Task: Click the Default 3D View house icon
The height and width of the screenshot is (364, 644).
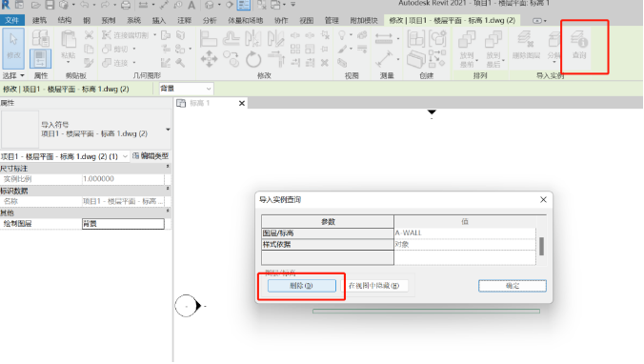Action: [210, 5]
